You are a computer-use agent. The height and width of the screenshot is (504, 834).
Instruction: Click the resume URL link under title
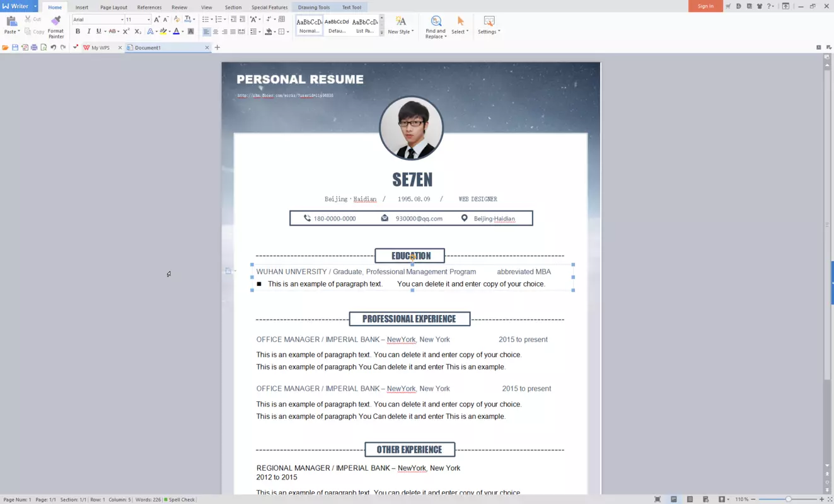tap(285, 96)
